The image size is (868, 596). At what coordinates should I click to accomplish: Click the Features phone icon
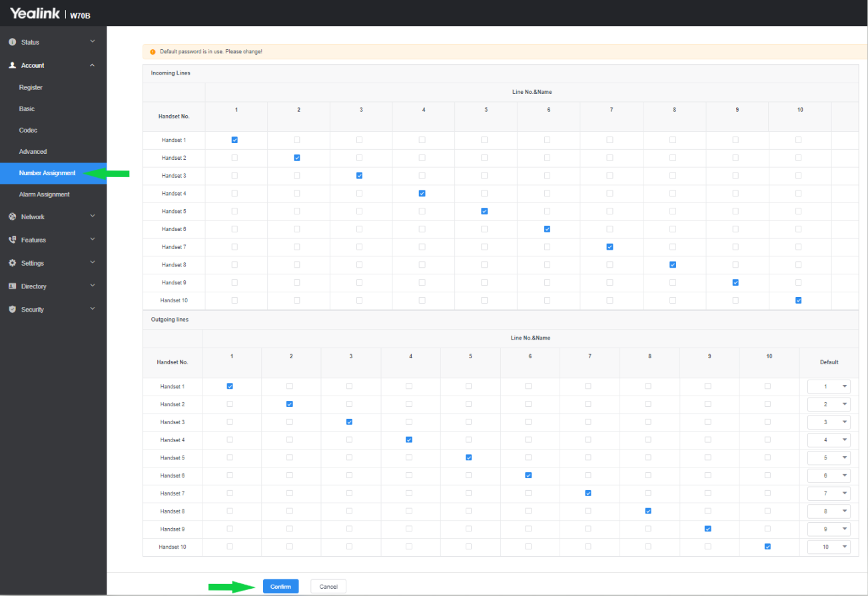point(12,240)
